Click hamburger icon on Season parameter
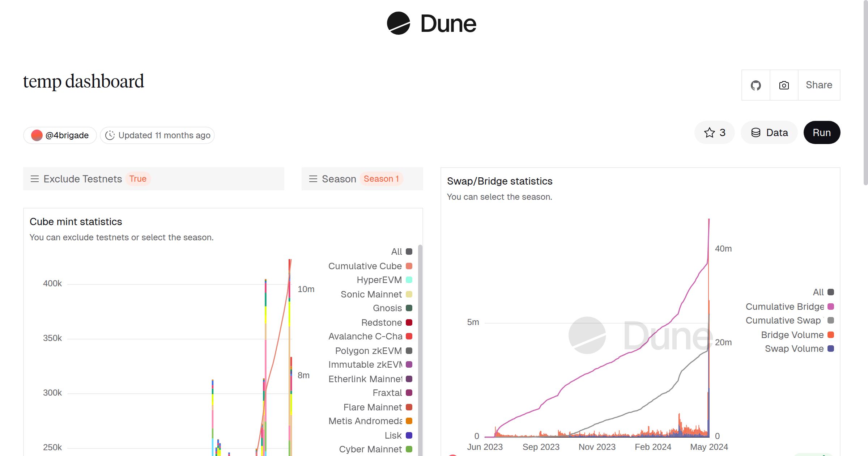The image size is (868, 456). [x=313, y=178]
